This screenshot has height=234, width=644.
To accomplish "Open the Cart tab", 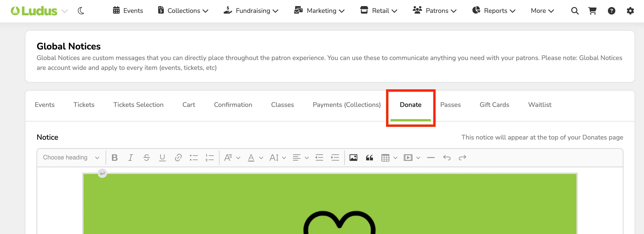I will [189, 105].
